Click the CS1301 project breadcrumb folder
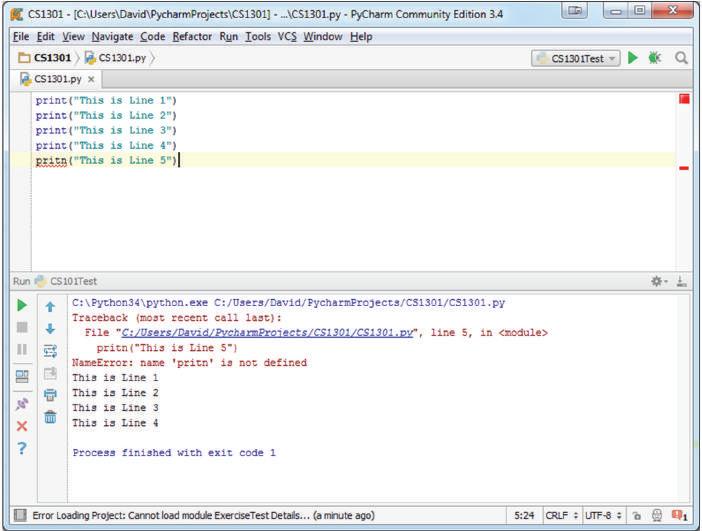This screenshot has width=702, height=531. click(x=44, y=58)
